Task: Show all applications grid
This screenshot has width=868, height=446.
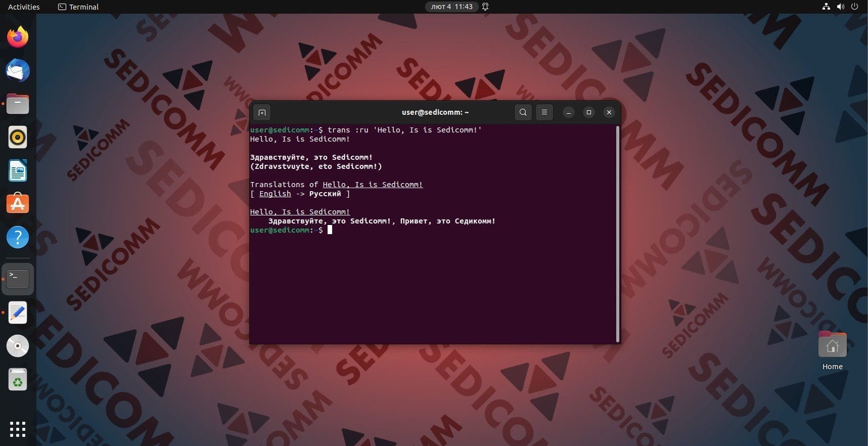Action: [x=18, y=429]
